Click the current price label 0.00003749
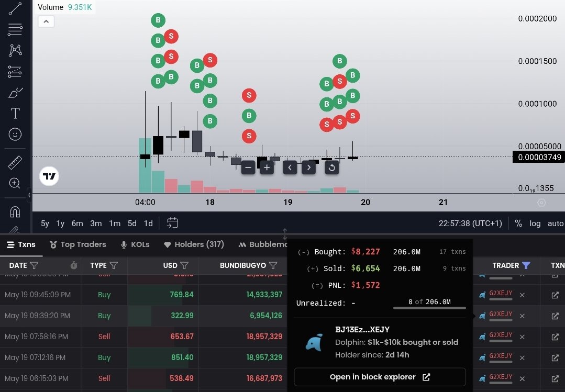 tap(539, 157)
